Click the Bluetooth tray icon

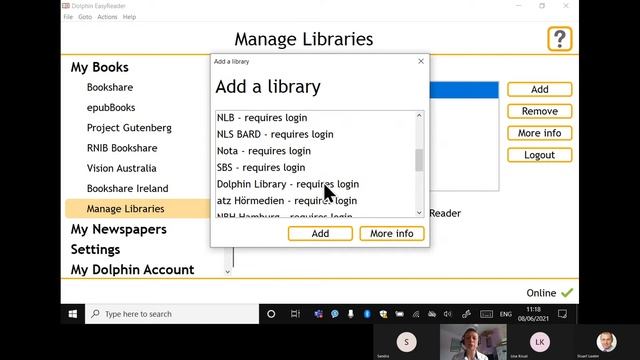coord(367,314)
